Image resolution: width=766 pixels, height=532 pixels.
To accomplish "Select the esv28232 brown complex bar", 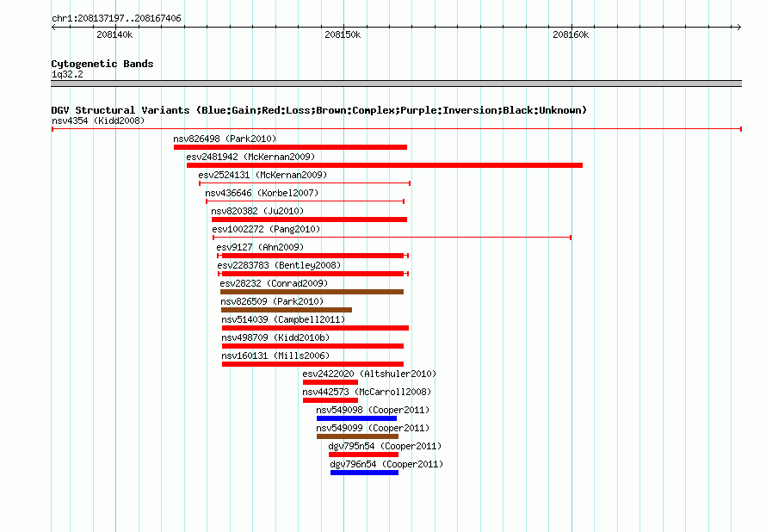I will (x=312, y=292).
